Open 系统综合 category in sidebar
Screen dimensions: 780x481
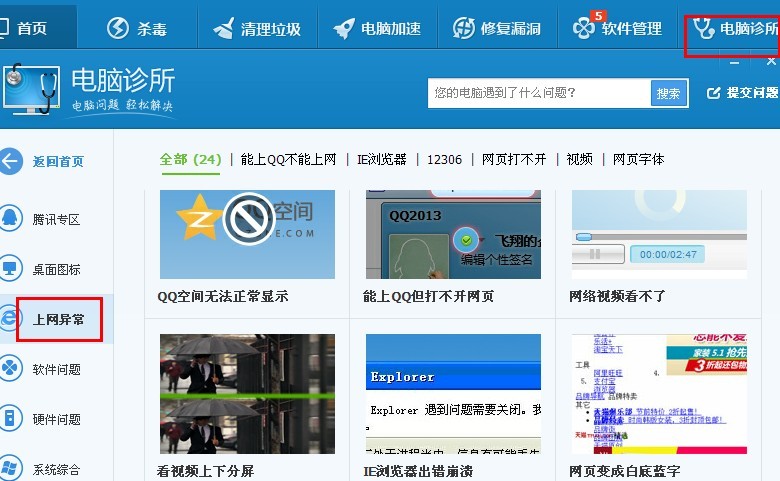(56, 469)
